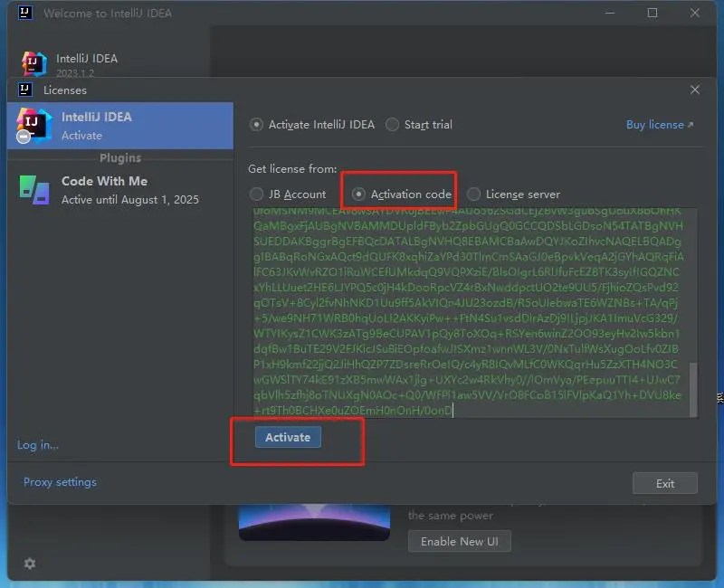The image size is (724, 588).
Task: Choose the JB Account license option
Action: point(255,194)
